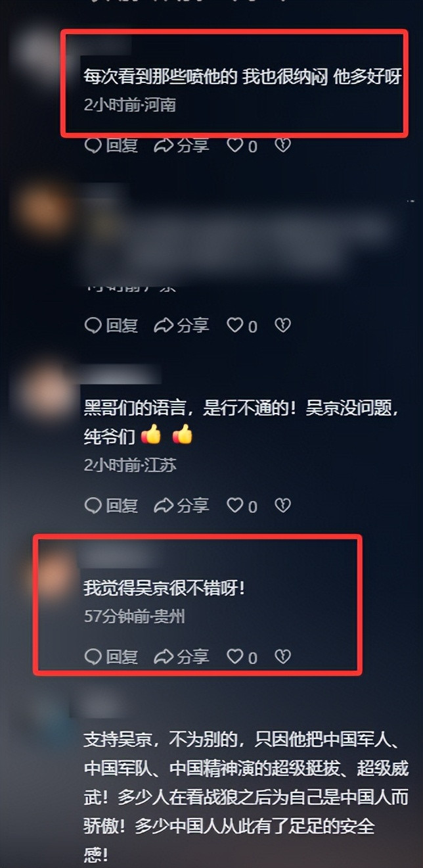Like the blurred Guangdong comment
The image size is (423, 868).
(242, 325)
